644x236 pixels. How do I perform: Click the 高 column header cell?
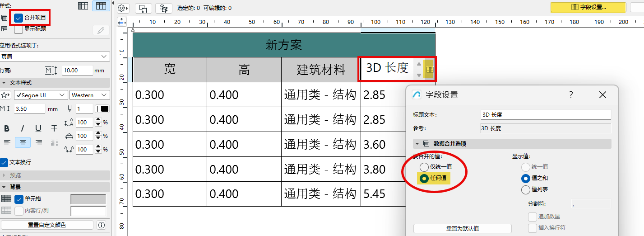[244, 69]
